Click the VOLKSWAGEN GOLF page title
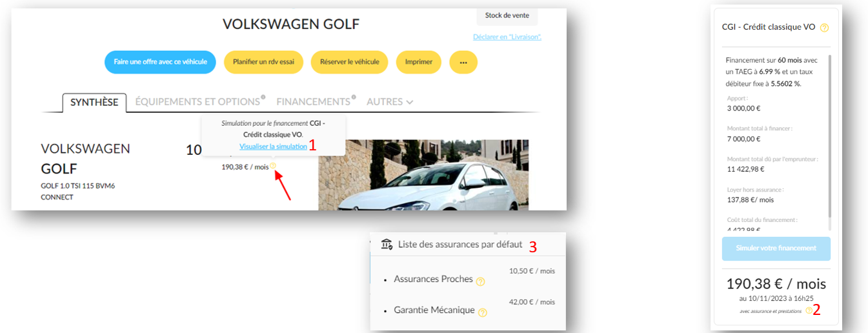The image size is (868, 333). [x=291, y=25]
